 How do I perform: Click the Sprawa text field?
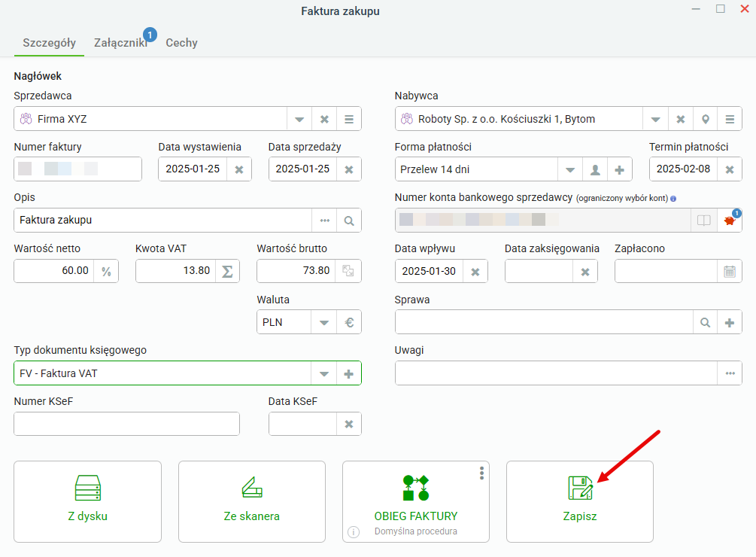(x=544, y=322)
